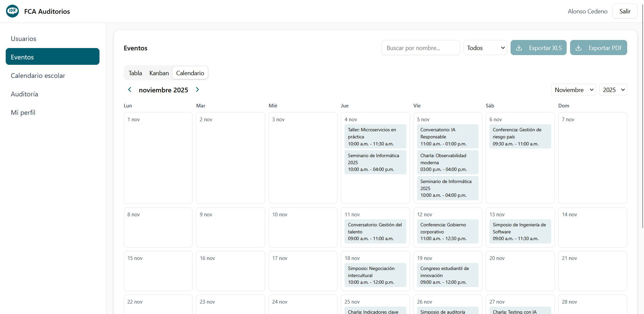Select the 14 nov day cell
This screenshot has width=644, height=314.
pyautogui.click(x=593, y=227)
